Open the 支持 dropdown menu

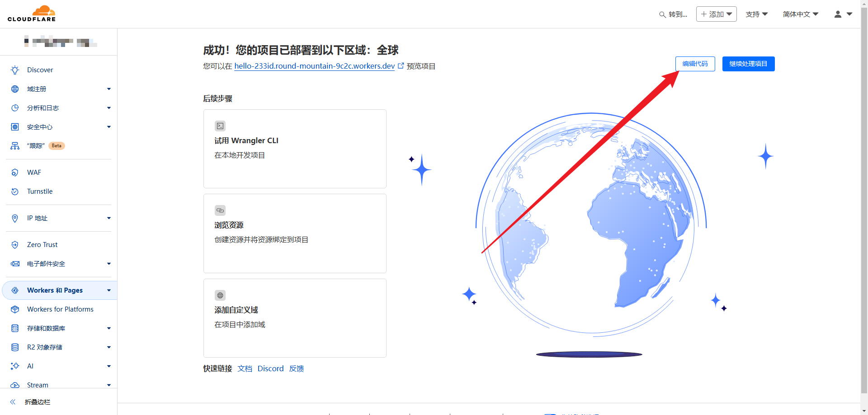pos(757,14)
